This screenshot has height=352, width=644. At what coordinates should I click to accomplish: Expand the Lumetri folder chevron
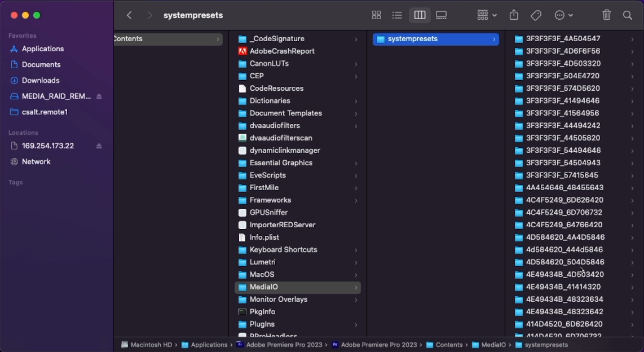356,262
